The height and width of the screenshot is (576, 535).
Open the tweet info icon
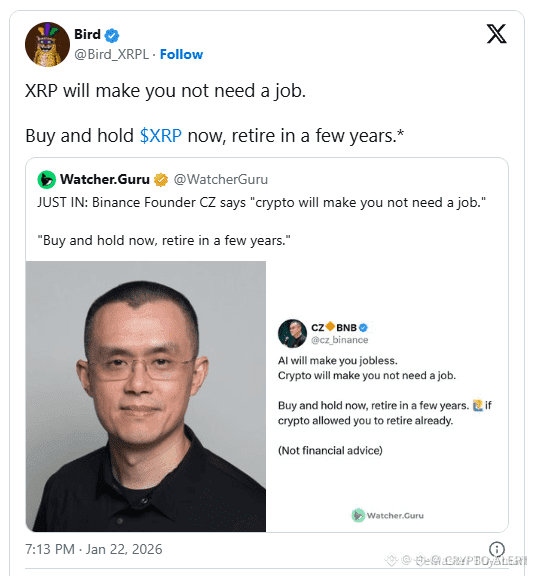point(496,549)
